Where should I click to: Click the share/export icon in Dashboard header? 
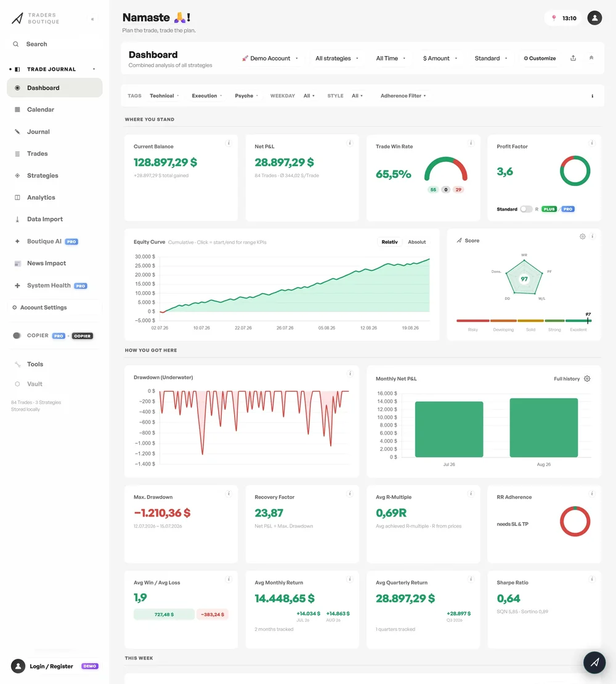pyautogui.click(x=573, y=58)
